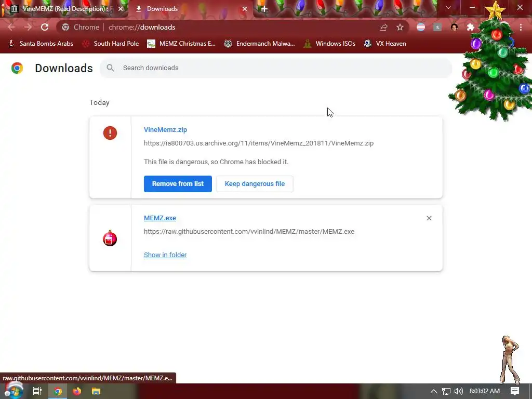Image resolution: width=532 pixels, height=399 pixels.
Task: Click Keep dangerous file button
Action: 255,184
